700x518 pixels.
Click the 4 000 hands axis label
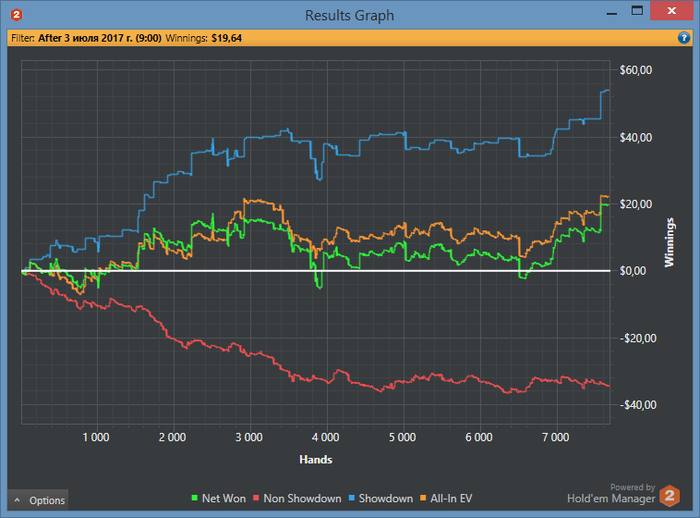pyautogui.click(x=325, y=437)
